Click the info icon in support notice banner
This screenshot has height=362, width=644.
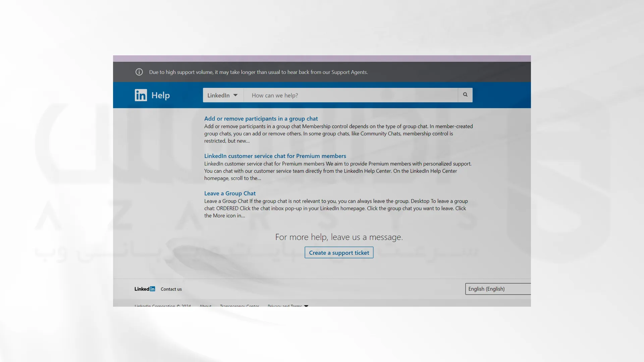(x=139, y=72)
